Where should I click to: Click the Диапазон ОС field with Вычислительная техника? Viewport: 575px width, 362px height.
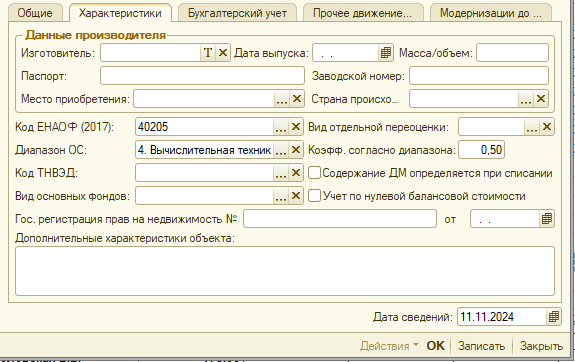click(x=204, y=150)
